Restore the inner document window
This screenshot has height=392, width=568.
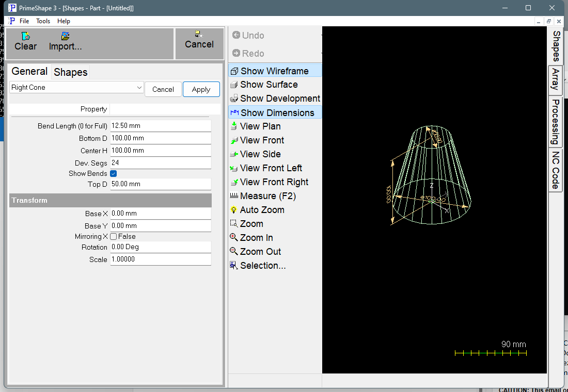(x=549, y=22)
